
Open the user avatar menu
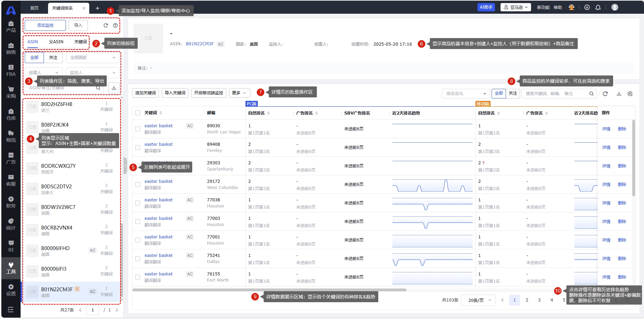coord(615,7)
